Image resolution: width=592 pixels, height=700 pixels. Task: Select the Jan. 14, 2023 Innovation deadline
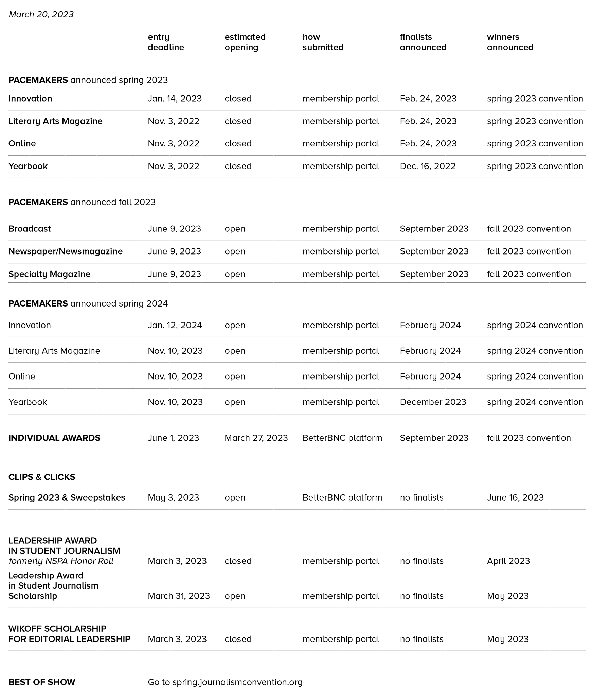[x=175, y=99]
